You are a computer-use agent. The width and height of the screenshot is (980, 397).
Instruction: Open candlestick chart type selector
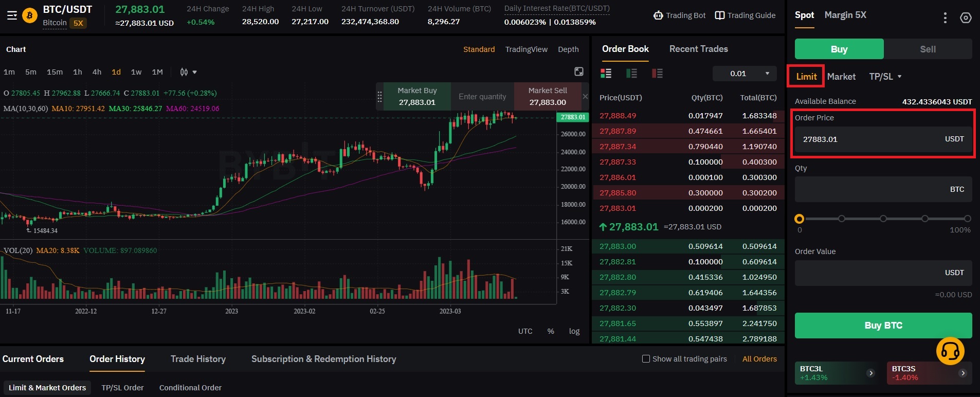point(188,72)
